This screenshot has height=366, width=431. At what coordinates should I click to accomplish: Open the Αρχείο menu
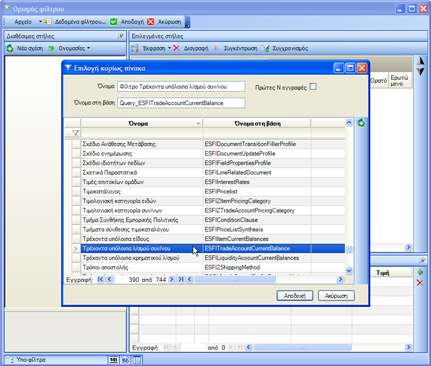[x=23, y=22]
